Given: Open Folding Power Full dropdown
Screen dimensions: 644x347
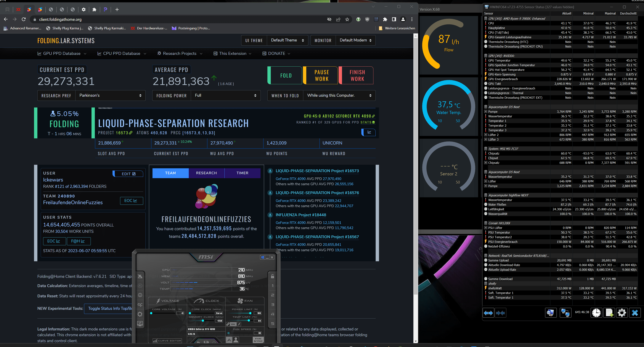Looking at the screenshot, I should [x=226, y=96].
